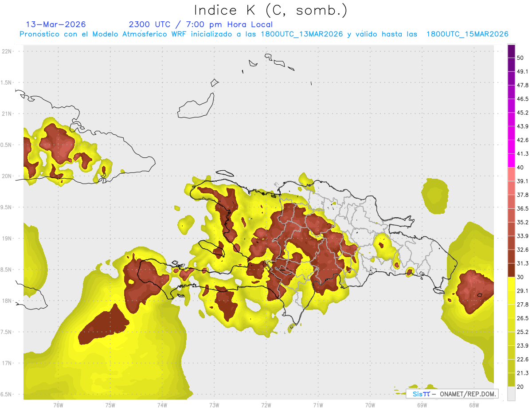Pick the bright magenta swatch beside 41.3
532x411 pixels.
pyautogui.click(x=511, y=160)
